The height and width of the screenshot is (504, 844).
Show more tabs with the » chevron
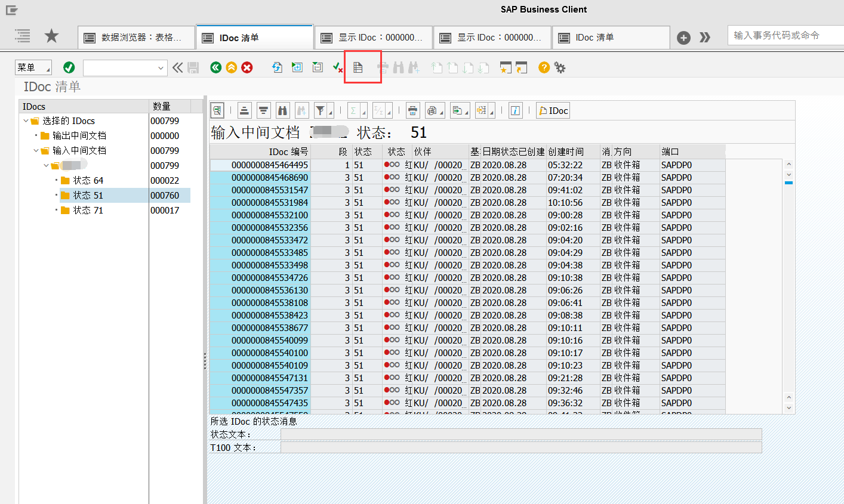click(x=705, y=38)
